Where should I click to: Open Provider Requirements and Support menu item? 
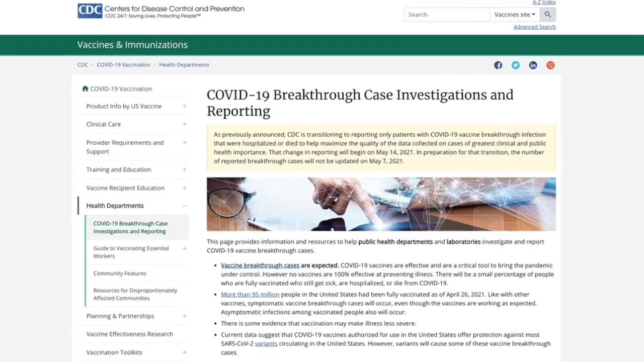125,147
